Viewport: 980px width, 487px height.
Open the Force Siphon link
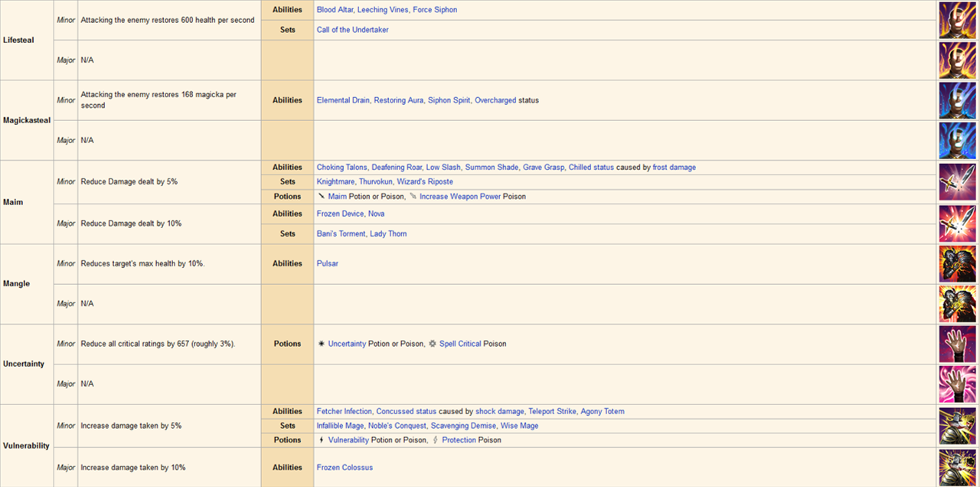435,10
